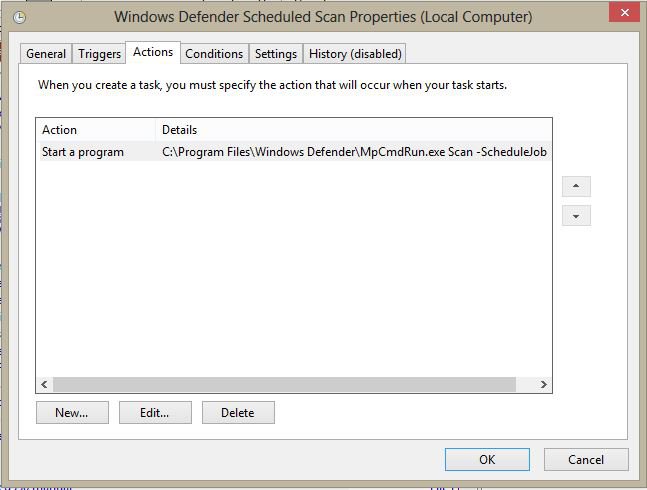Move action down with the down arrow
Image resolution: width=647 pixels, height=490 pixels.
click(576, 216)
